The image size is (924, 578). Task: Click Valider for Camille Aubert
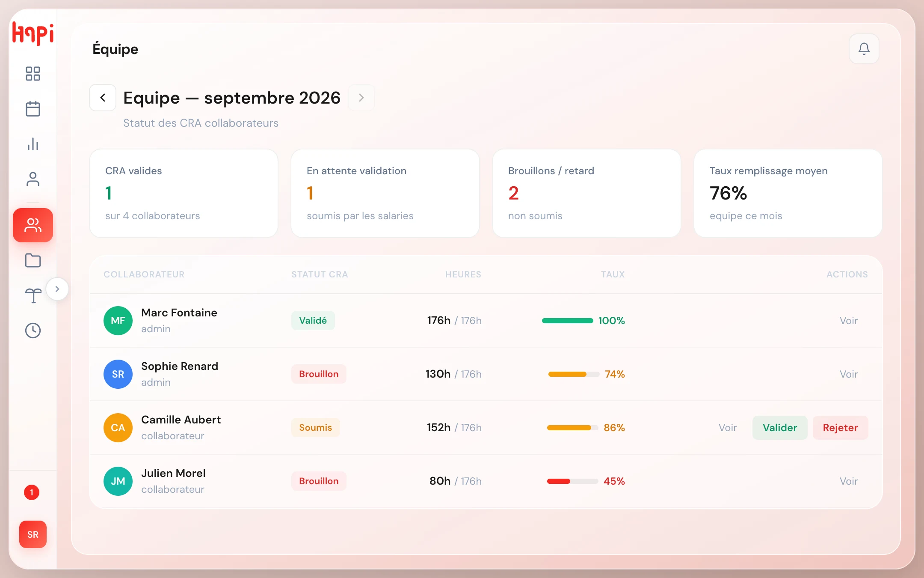point(780,428)
